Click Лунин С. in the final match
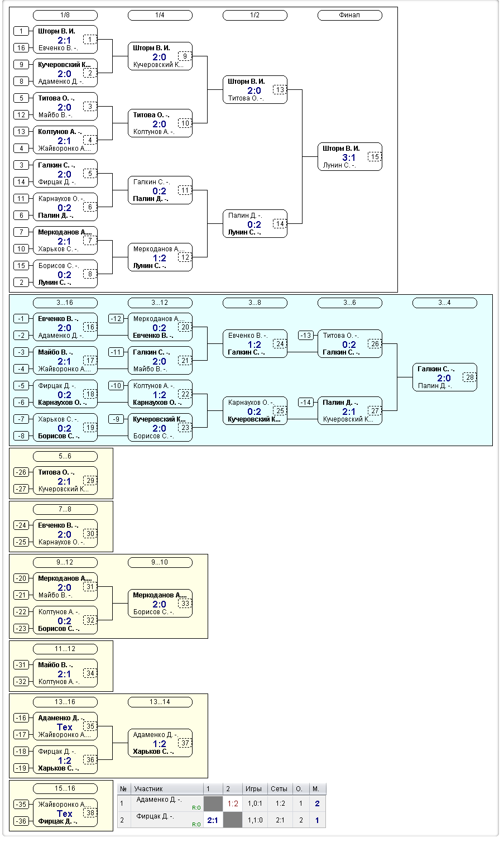The width and height of the screenshot is (504, 842). coord(339,165)
